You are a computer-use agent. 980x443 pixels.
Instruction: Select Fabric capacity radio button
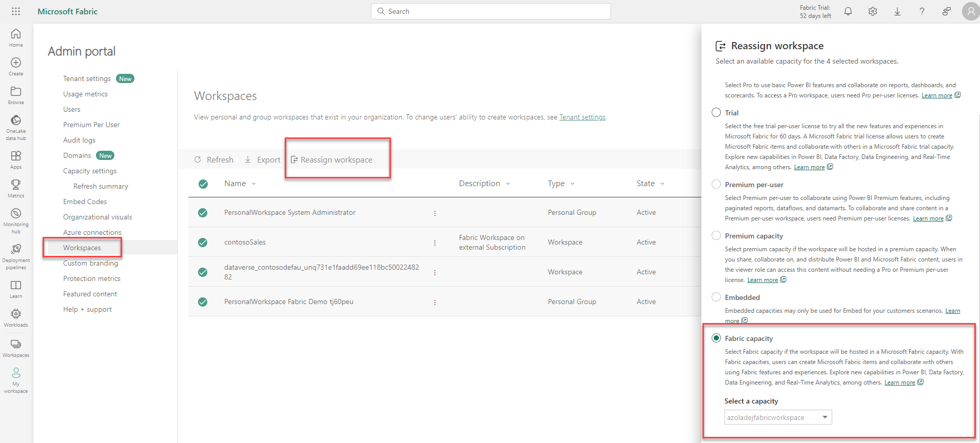(x=716, y=338)
